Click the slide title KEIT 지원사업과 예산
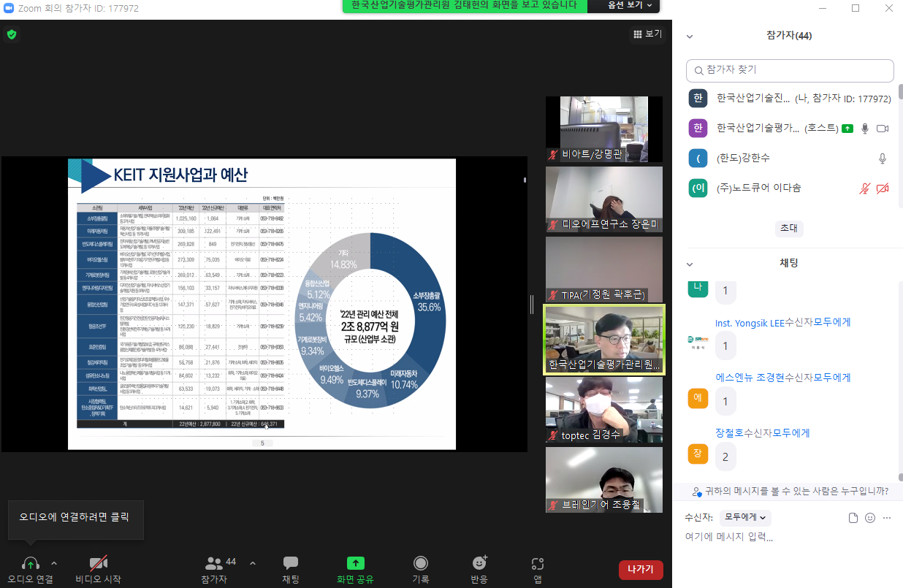This screenshot has width=903, height=588. point(180,175)
